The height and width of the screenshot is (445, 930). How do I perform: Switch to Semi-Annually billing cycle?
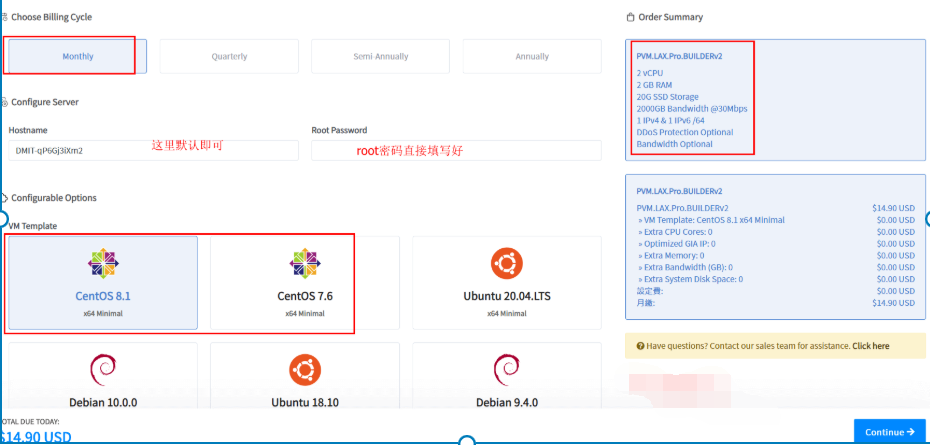pyautogui.click(x=380, y=56)
